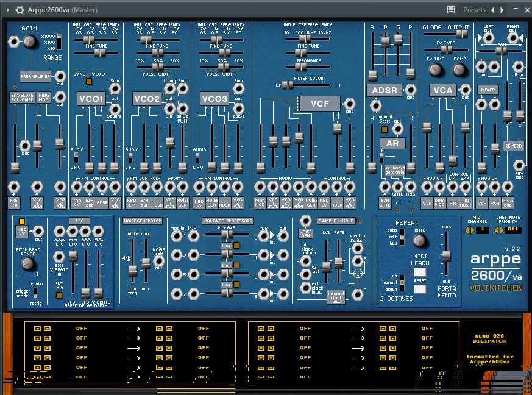Select the keyboard gate/trig icon in VCF section

[395, 170]
